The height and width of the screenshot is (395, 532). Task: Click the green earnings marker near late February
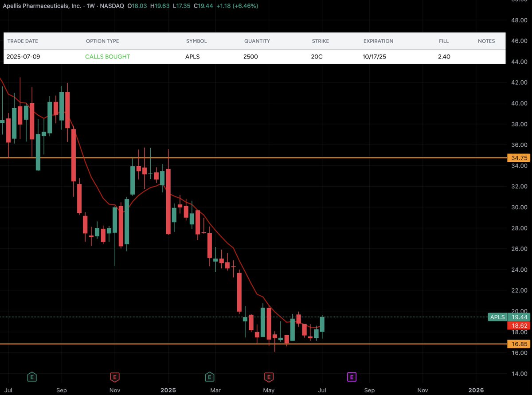click(x=209, y=377)
